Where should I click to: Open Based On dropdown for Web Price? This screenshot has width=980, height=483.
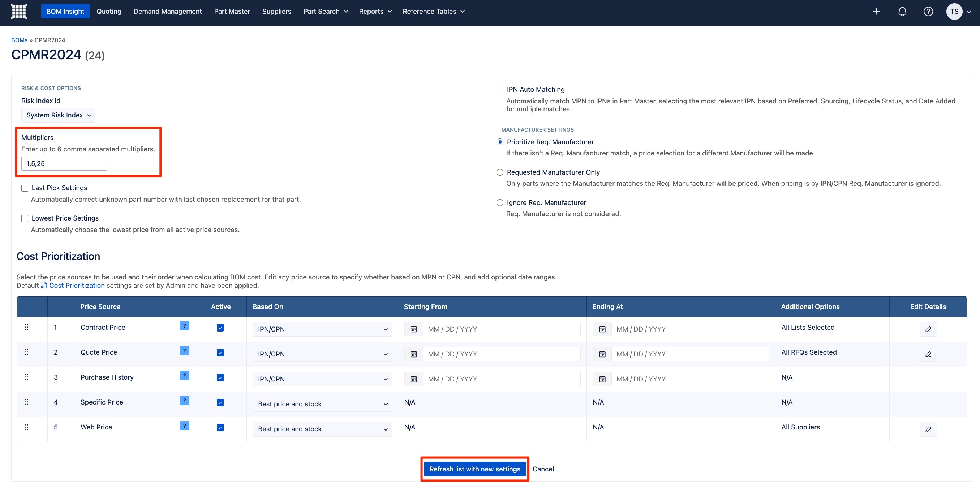[322, 429]
